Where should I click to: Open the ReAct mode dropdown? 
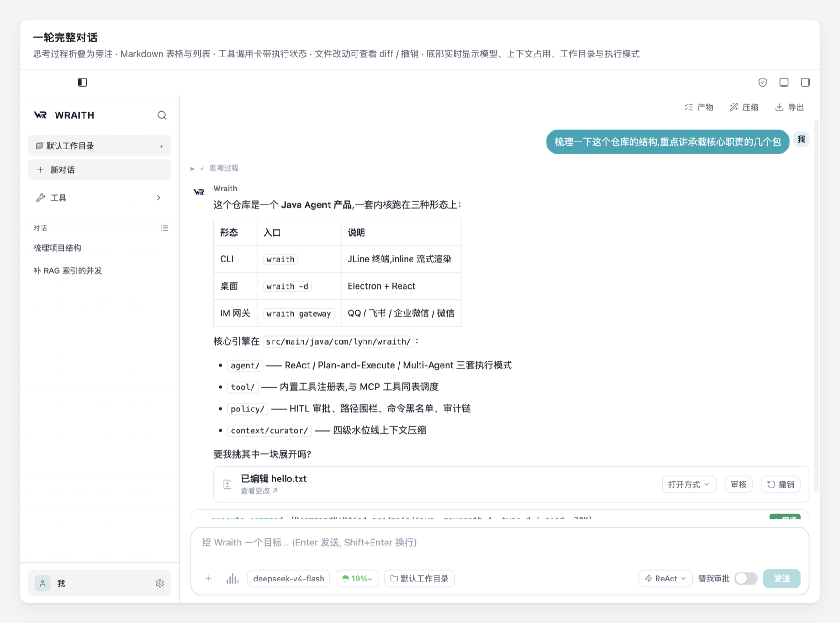tap(665, 579)
